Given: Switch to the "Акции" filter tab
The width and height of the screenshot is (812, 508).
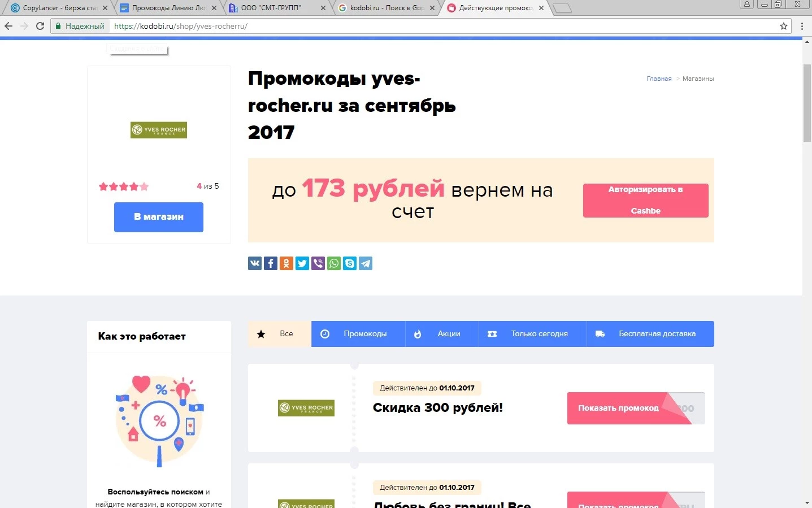Looking at the screenshot, I should pos(441,334).
